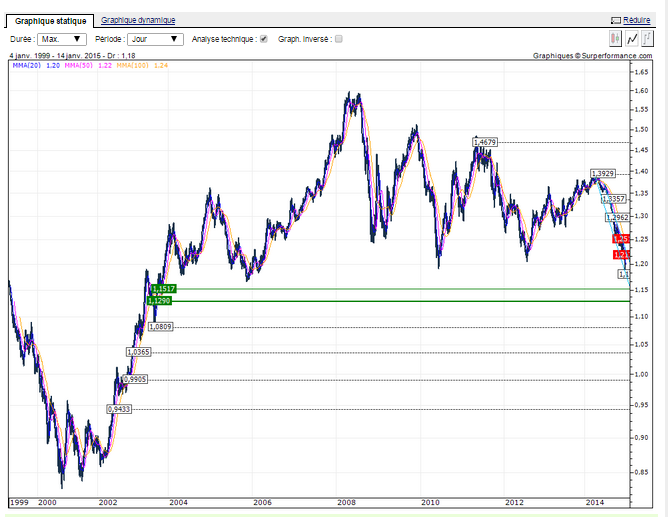Select the line chart type icon

tap(633, 39)
